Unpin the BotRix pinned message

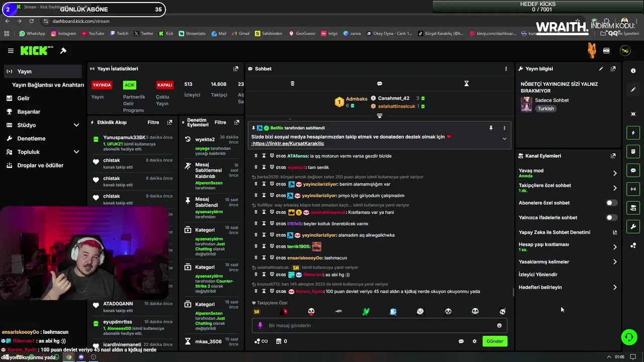491,128
